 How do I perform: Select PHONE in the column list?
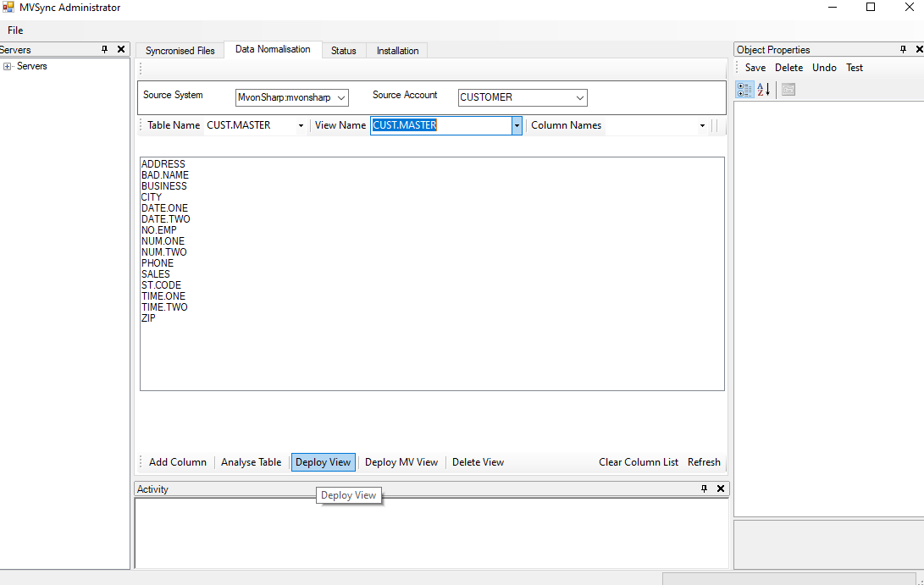click(158, 263)
